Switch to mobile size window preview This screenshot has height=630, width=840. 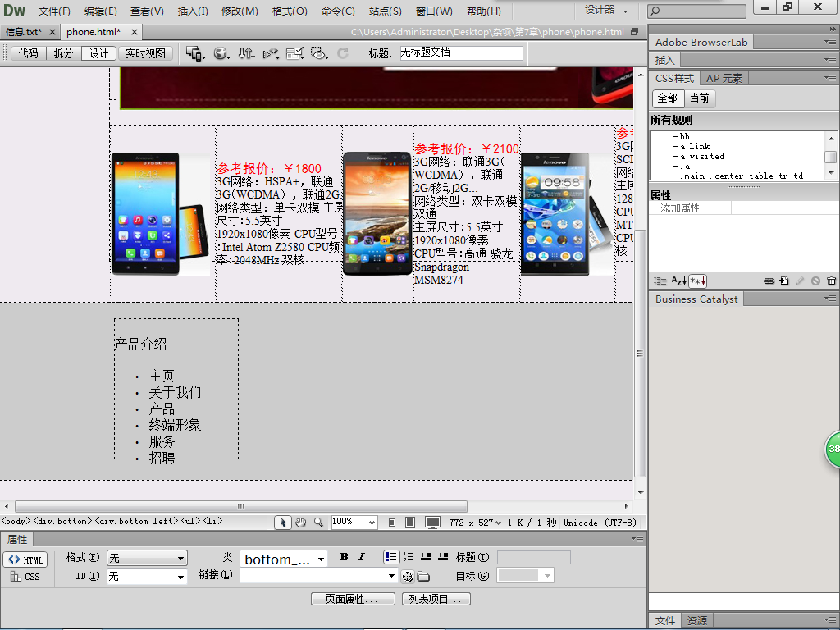point(392,523)
